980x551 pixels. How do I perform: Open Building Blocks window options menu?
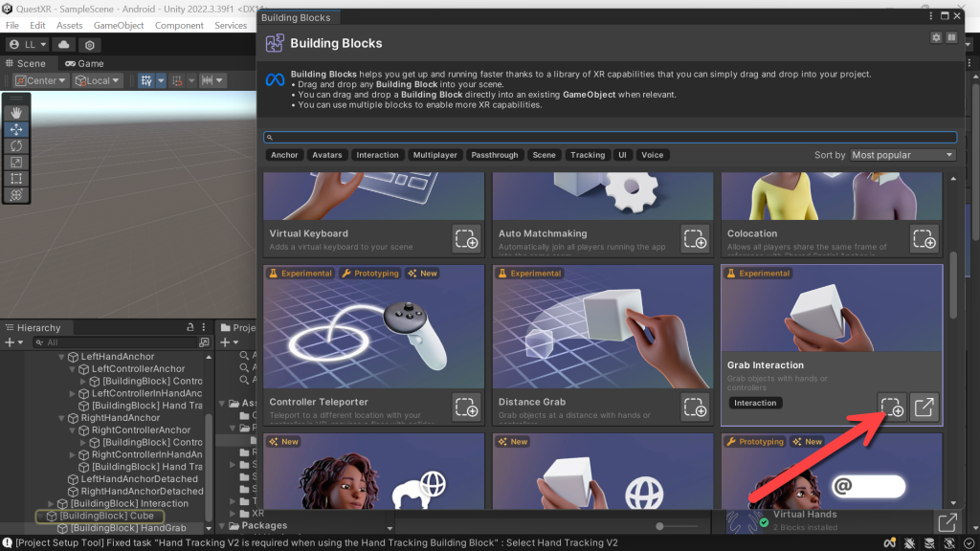(x=930, y=16)
